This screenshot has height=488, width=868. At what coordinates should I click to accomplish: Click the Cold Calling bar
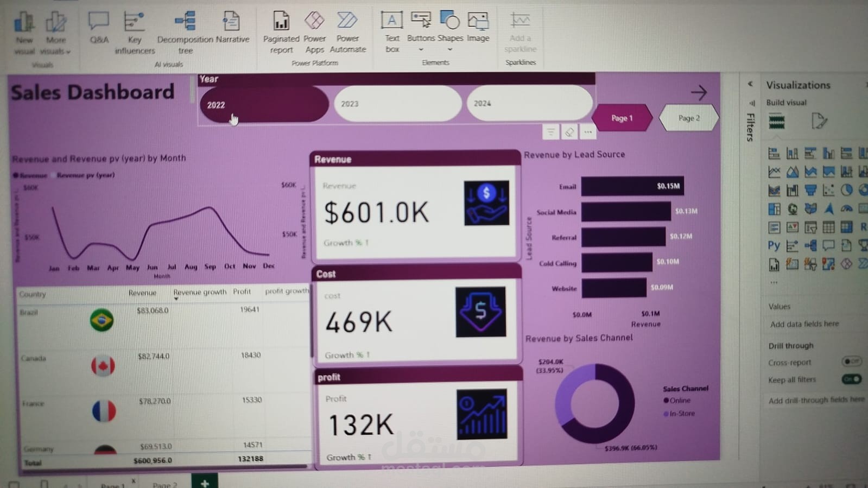[x=617, y=262]
